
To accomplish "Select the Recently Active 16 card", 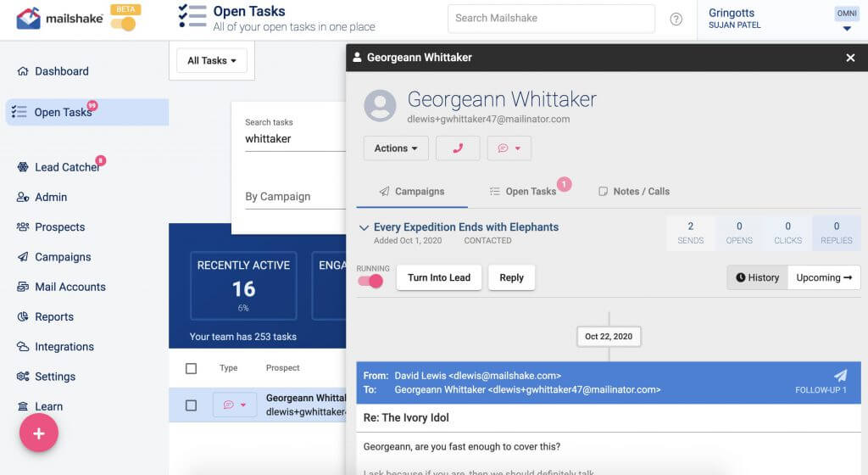I will click(x=243, y=286).
